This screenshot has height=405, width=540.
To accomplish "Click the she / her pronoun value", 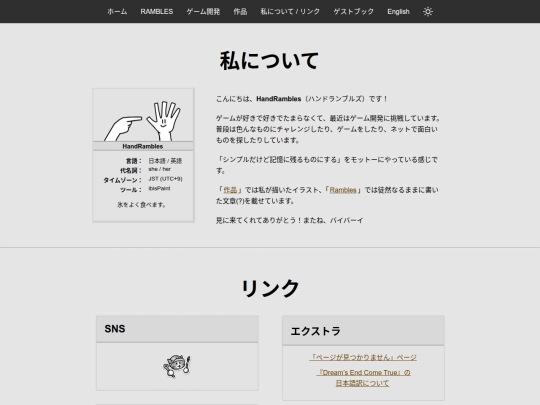I will tap(159, 169).
